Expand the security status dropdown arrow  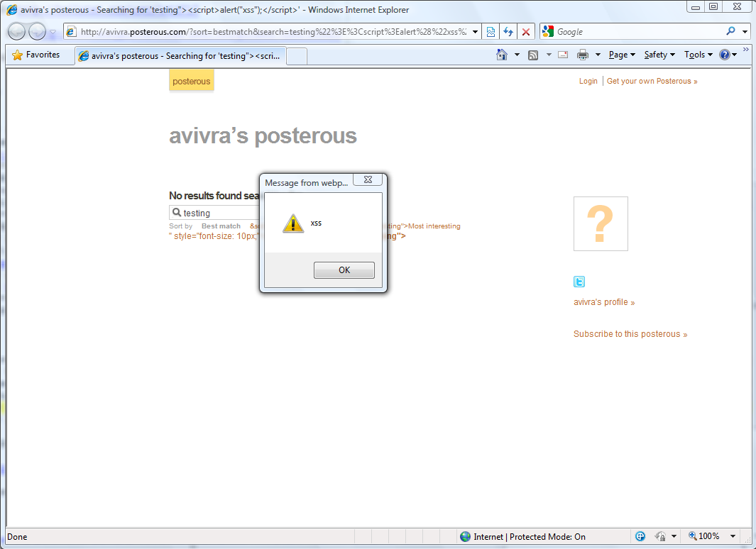[674, 536]
